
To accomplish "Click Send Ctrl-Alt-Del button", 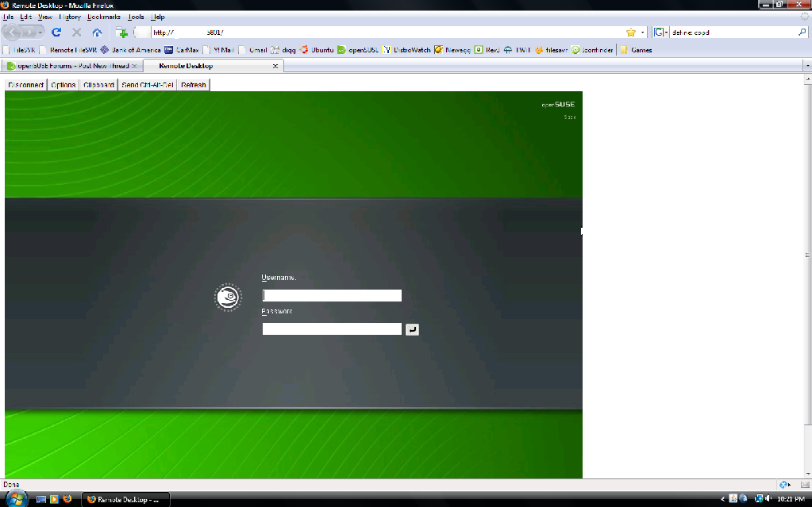I will click(147, 85).
